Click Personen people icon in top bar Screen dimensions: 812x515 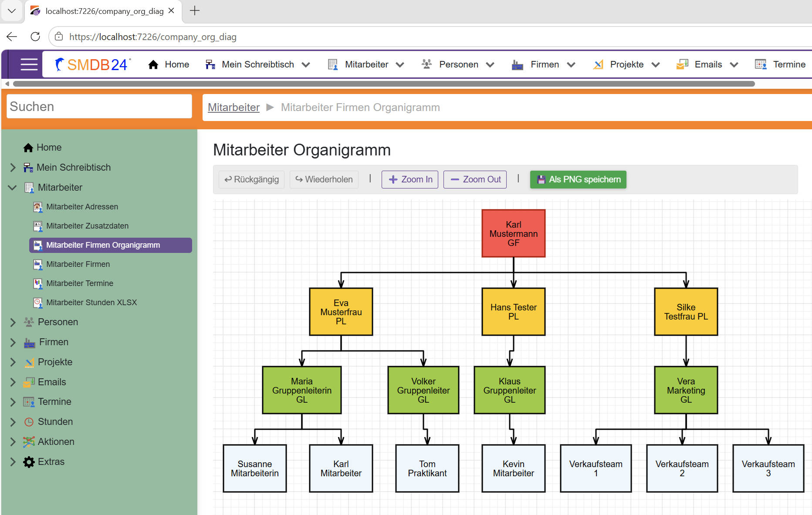(x=427, y=64)
